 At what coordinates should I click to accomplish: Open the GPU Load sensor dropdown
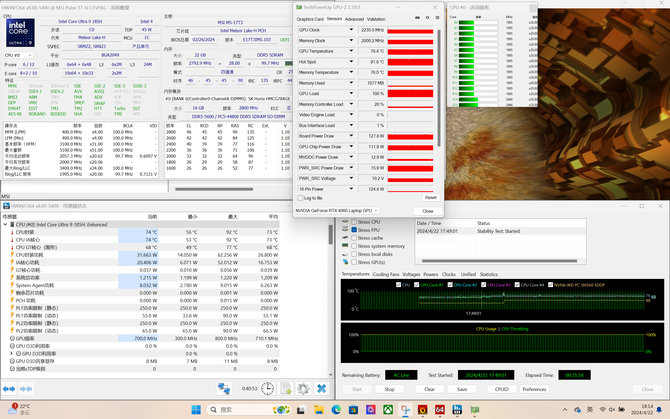click(x=351, y=94)
